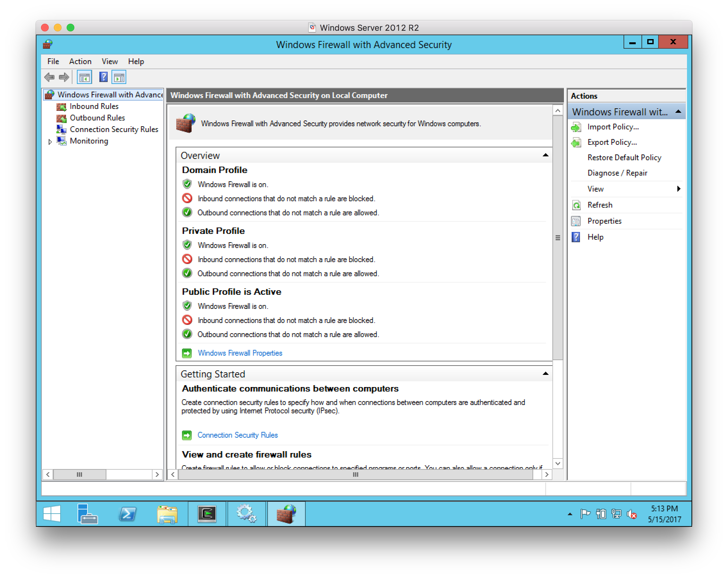
Task: Open the Connection Security Rules link
Action: (x=237, y=435)
